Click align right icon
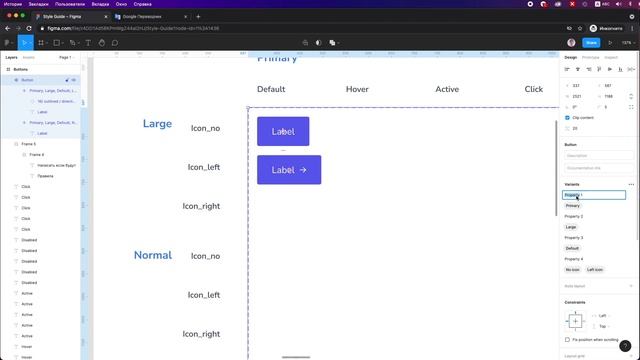Image resolution: width=640 pixels, height=360 pixels. pyautogui.click(x=589, y=69)
